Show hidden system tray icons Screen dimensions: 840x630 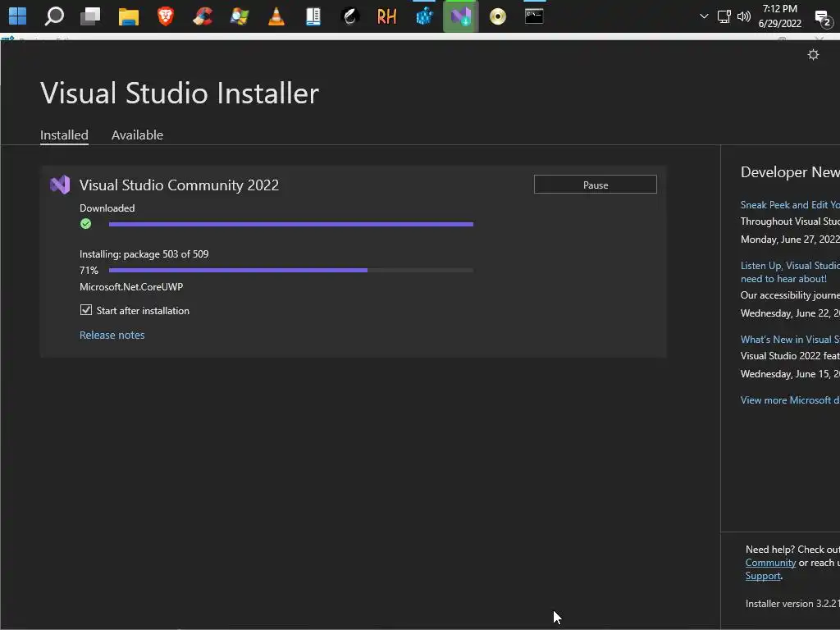pos(704,16)
